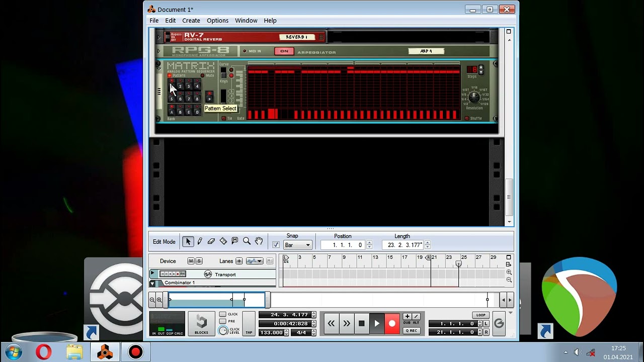
Task: Select the Pencil tool
Action: [200, 241]
